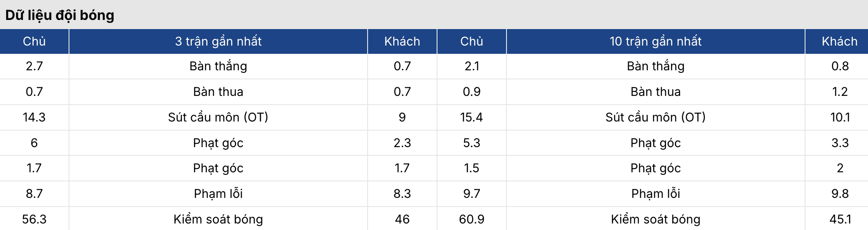Click the 10.1 away shots value
Screen dimensions: 868x230
tap(840, 117)
